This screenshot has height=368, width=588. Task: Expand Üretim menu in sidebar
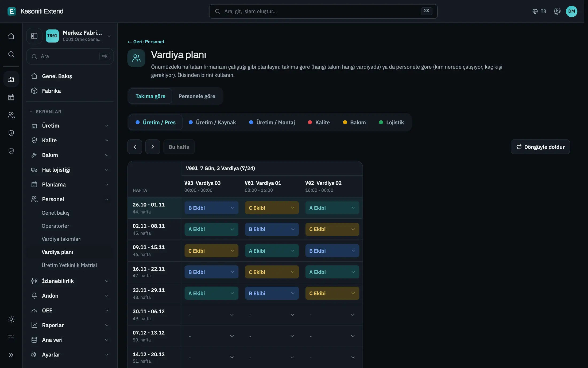70,126
